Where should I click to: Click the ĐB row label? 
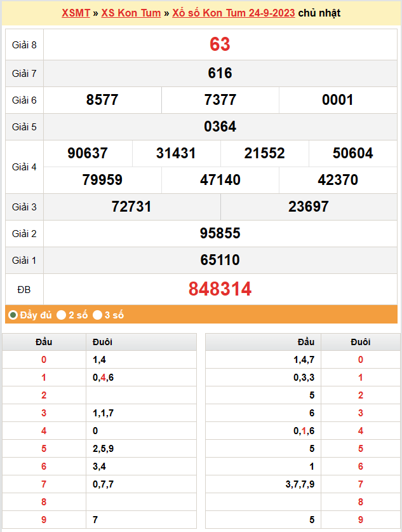[24, 289]
